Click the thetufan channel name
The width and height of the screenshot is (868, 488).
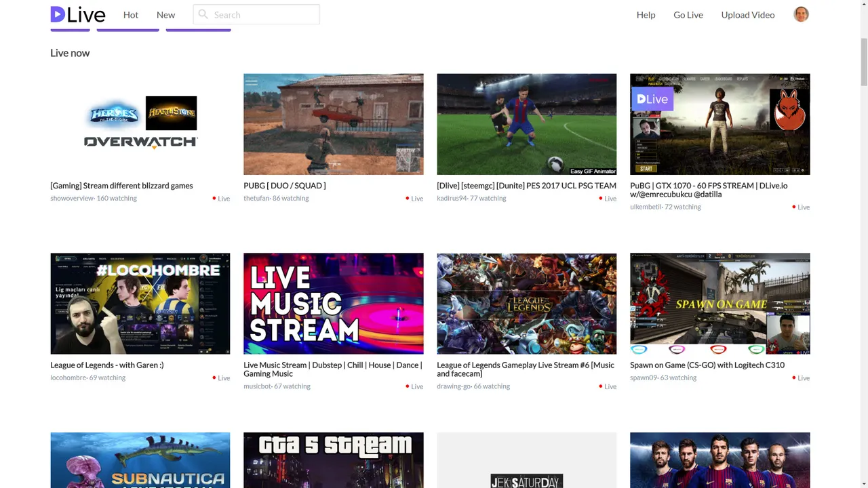257,199
